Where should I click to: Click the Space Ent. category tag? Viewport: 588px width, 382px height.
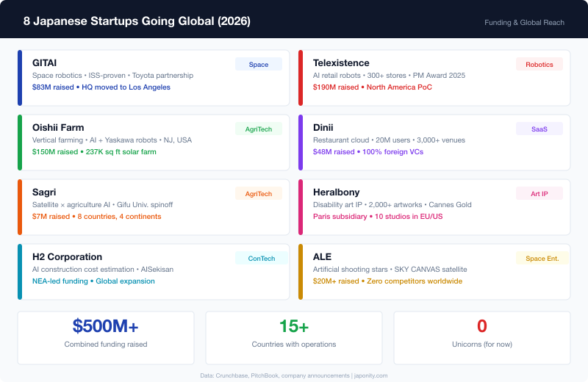(x=542, y=259)
